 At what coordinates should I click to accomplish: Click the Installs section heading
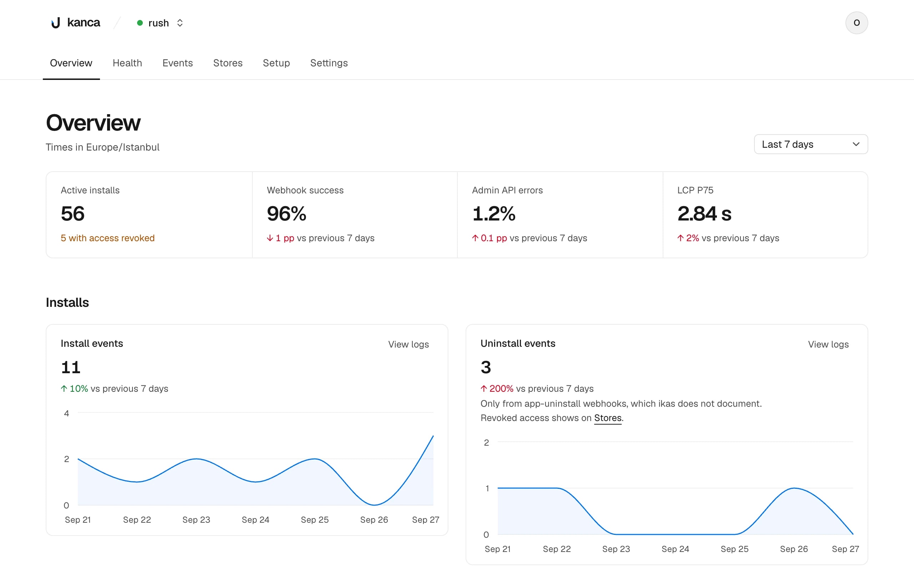click(67, 303)
